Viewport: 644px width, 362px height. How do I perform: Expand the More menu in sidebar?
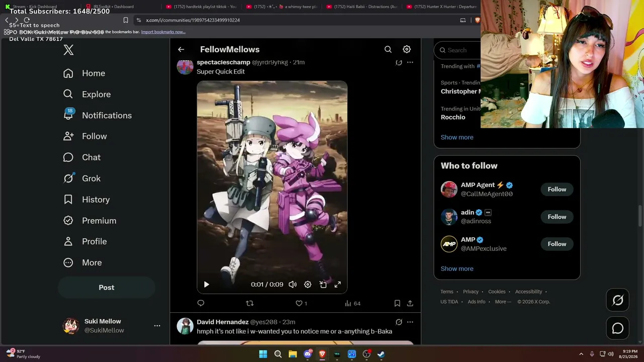[x=83, y=262]
